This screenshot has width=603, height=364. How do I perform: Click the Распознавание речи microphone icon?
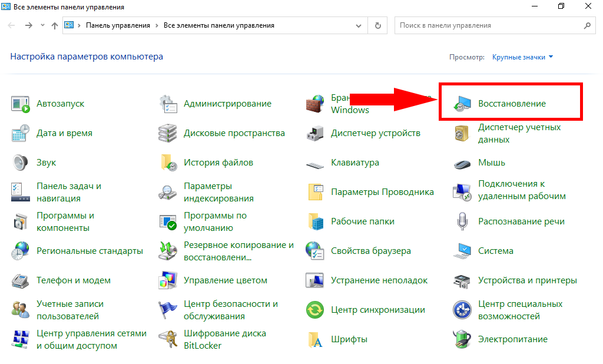coord(462,221)
